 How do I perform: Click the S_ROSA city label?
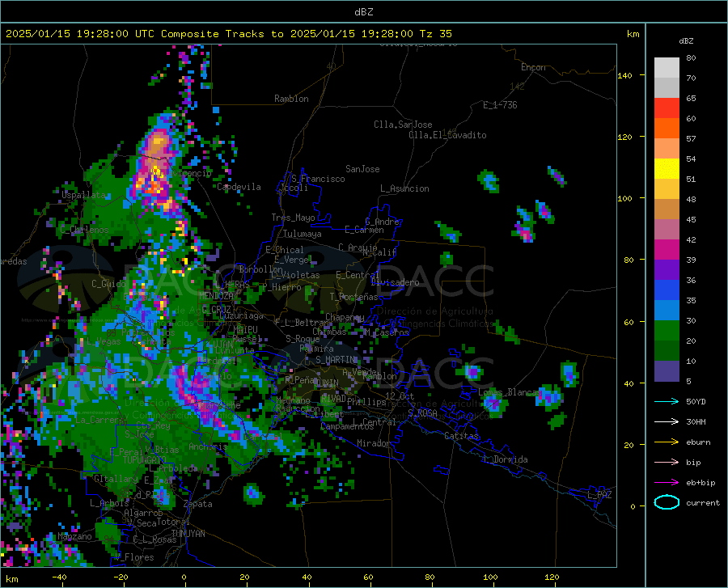tap(422, 412)
